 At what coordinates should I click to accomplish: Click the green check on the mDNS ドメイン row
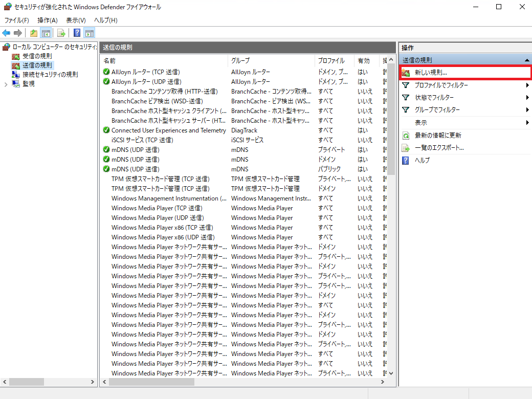(x=106, y=160)
